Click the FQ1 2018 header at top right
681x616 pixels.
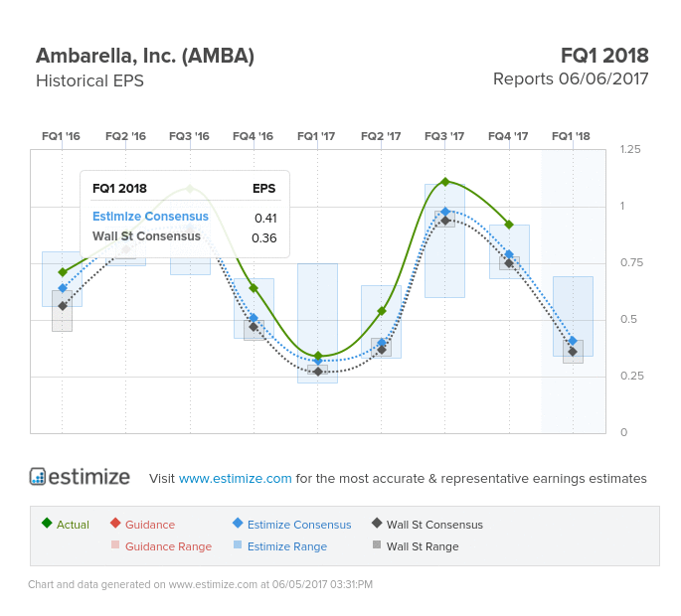point(604,56)
